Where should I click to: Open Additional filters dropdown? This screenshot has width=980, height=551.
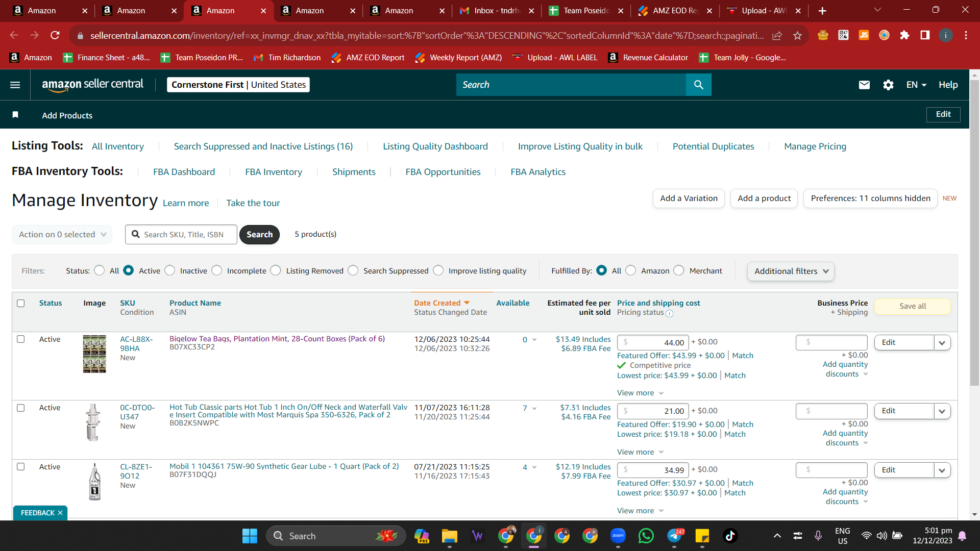coord(791,271)
